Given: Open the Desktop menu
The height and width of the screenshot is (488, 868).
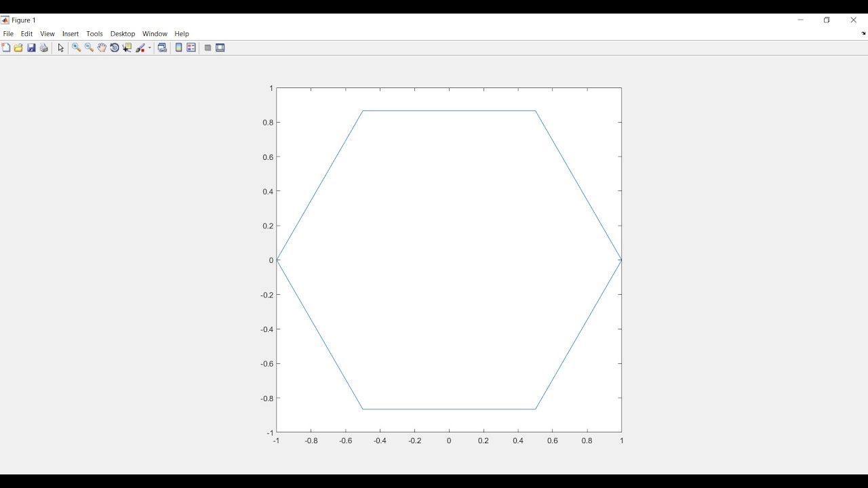Looking at the screenshot, I should click(x=123, y=34).
